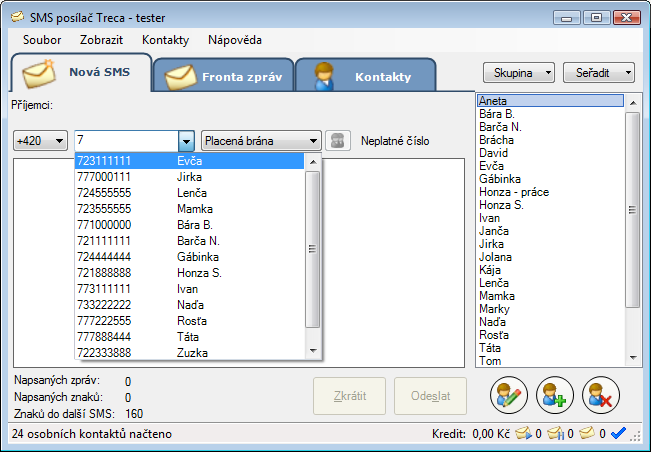Image resolution: width=651 pixels, height=452 pixels.
Task: Select David in the contact list
Action: pyautogui.click(x=551, y=153)
